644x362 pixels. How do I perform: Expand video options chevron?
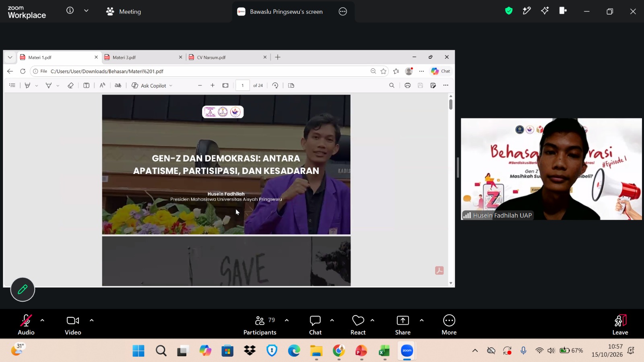point(92,321)
